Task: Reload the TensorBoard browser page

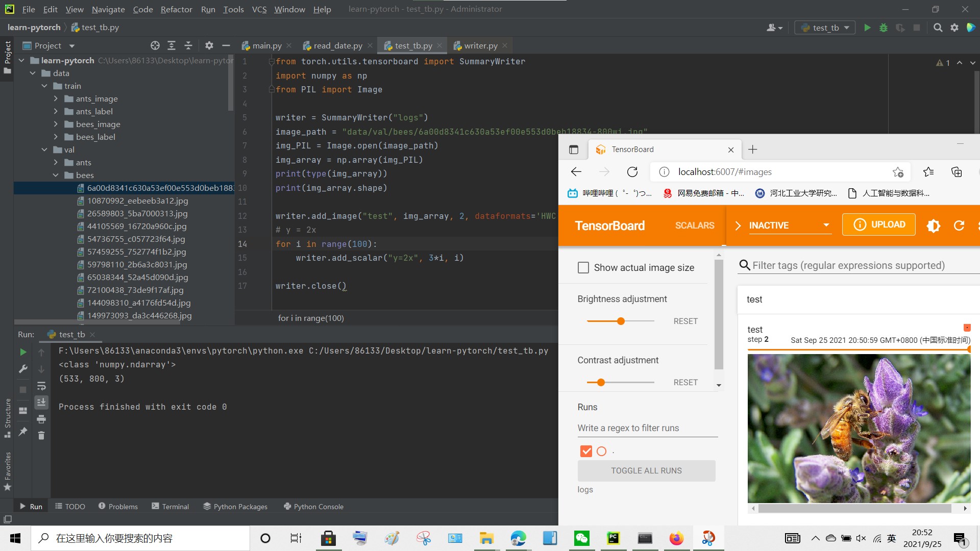Action: 632,172
